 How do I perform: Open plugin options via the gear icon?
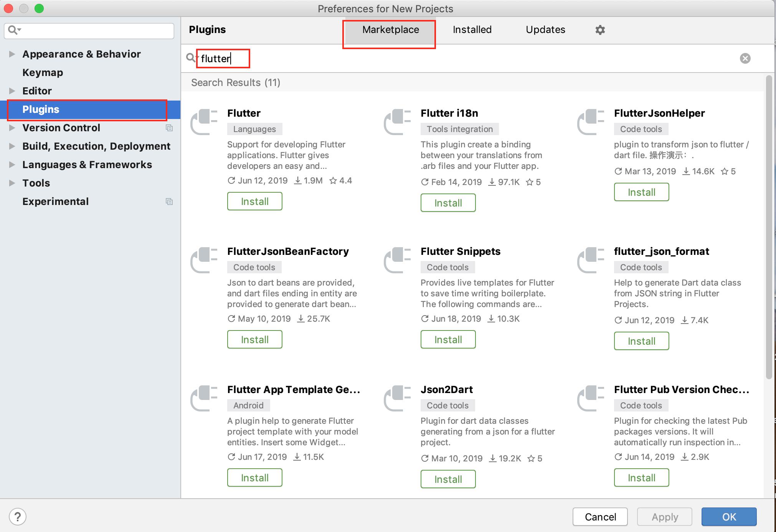(x=600, y=30)
